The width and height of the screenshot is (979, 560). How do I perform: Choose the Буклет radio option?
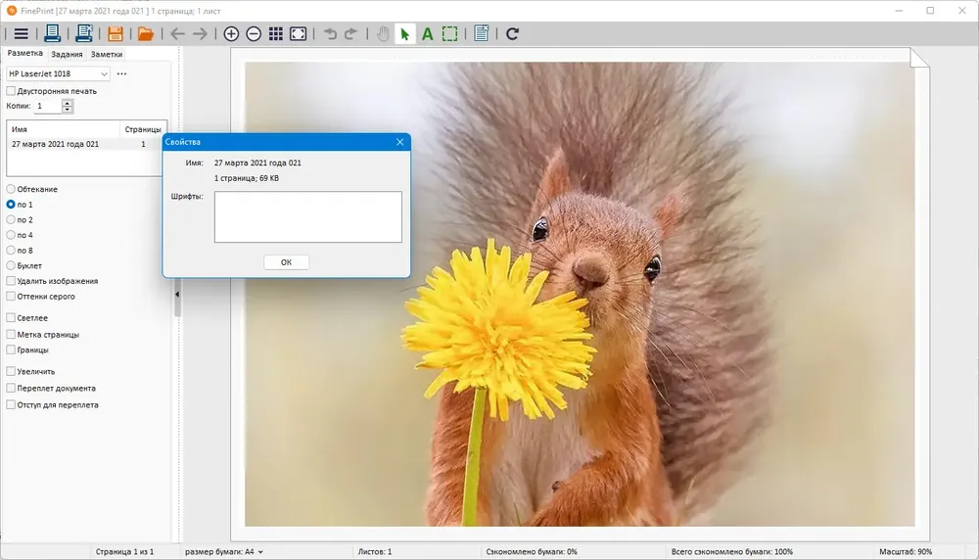point(11,265)
